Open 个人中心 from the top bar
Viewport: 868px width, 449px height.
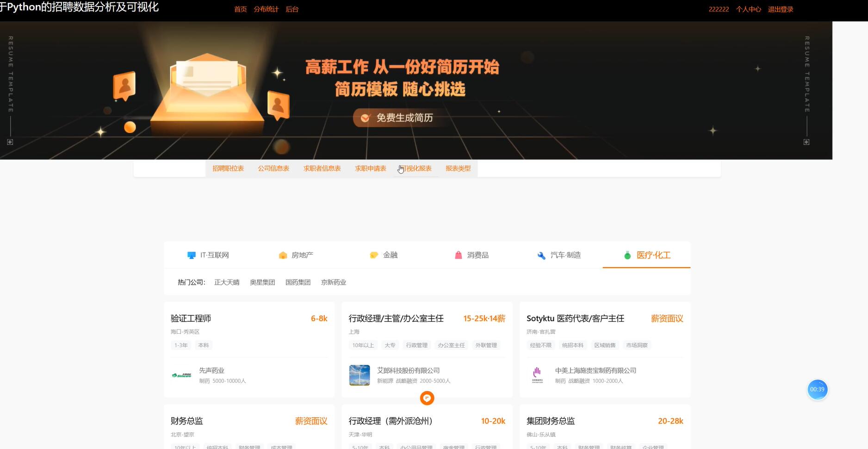(x=748, y=8)
